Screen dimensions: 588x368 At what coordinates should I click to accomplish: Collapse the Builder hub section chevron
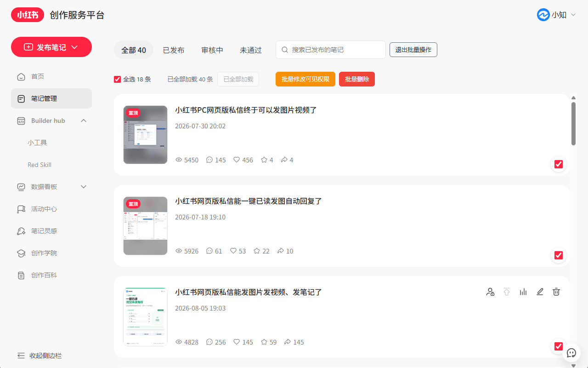[84, 121]
